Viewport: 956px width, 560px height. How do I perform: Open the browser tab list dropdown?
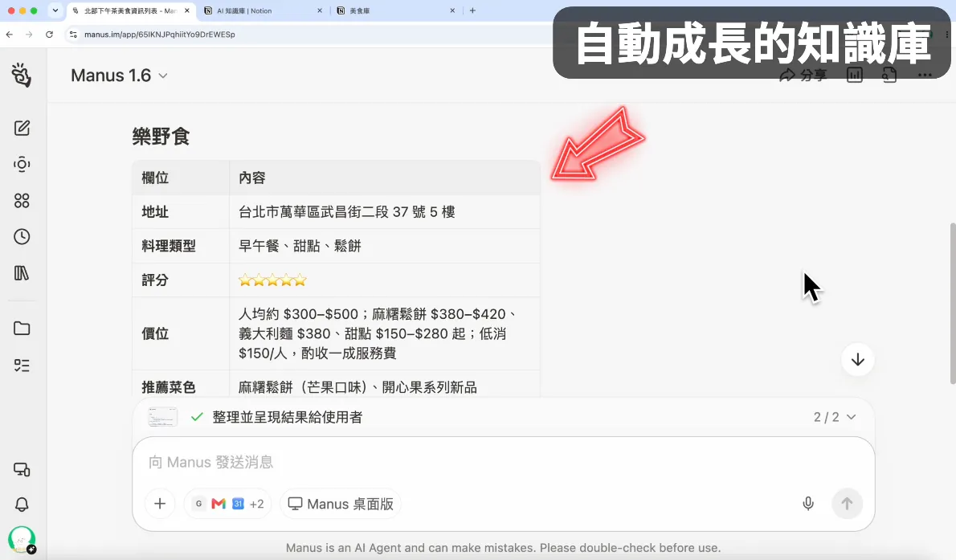(x=55, y=10)
